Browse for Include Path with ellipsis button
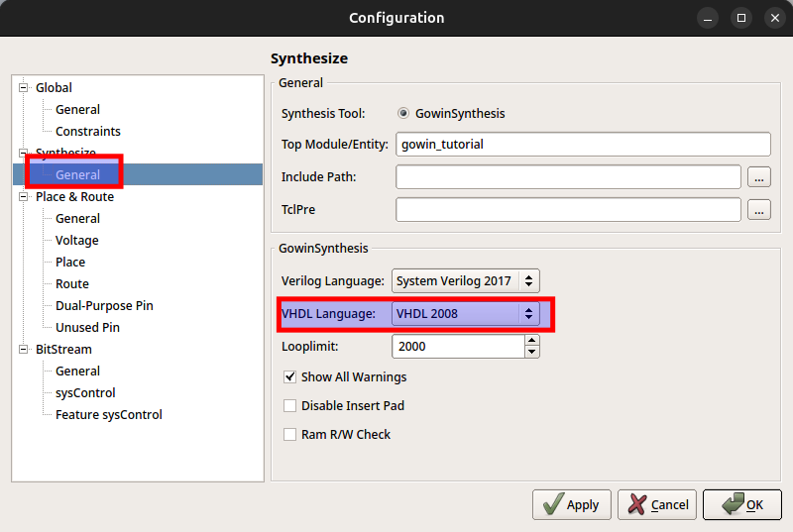 pos(759,177)
